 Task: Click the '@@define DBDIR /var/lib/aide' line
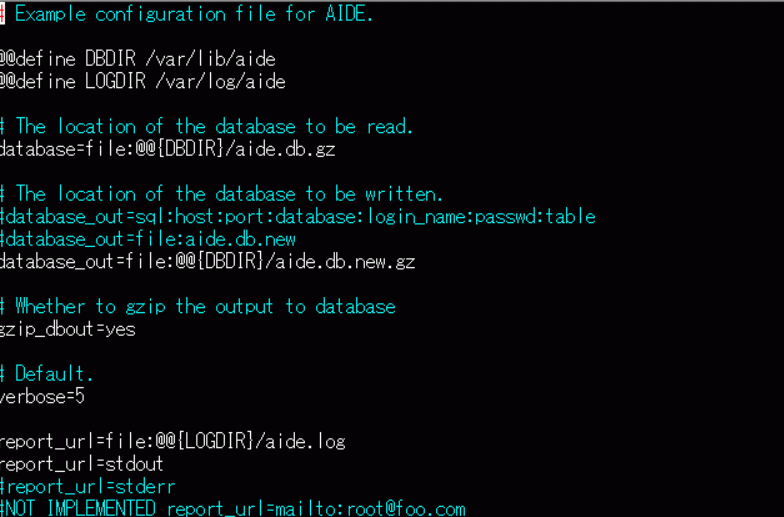138,59
